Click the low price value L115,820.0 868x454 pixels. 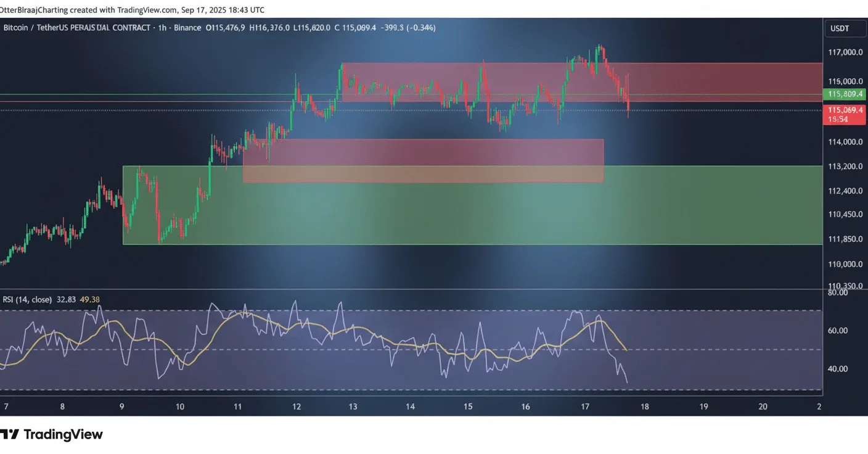point(312,28)
